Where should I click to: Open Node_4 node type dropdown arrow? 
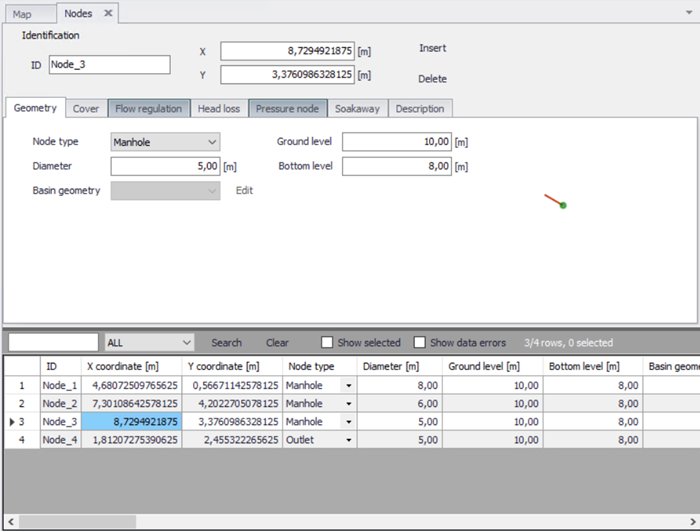(x=349, y=440)
